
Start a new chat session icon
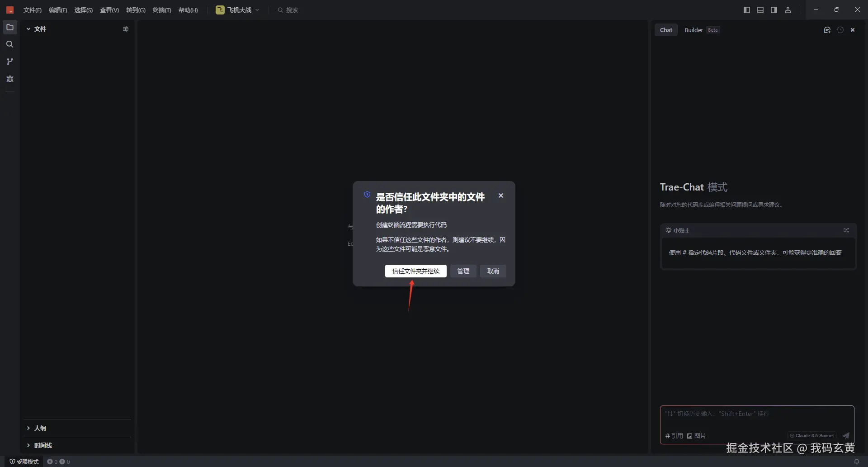(827, 30)
